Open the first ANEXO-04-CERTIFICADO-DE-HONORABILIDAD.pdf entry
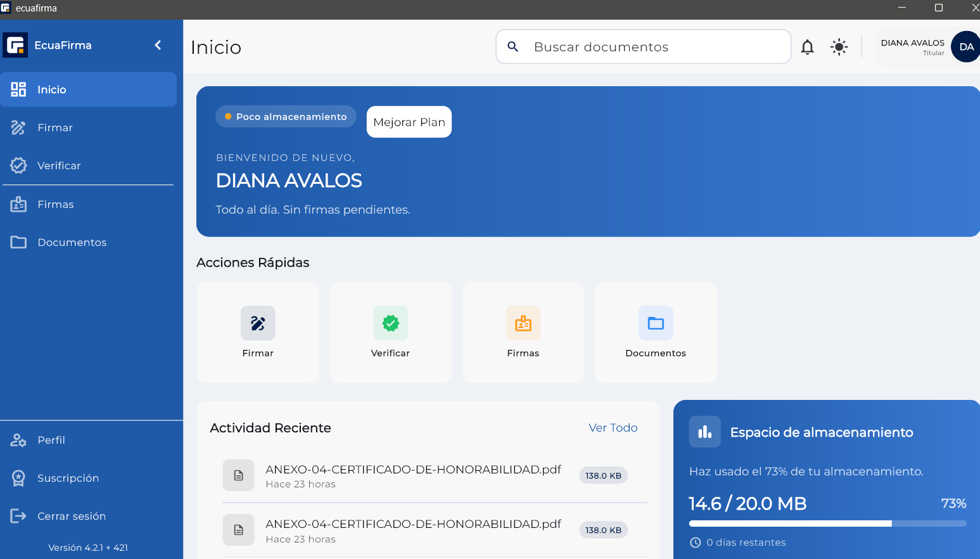Screen dimensions: 980x559 [x=435, y=475]
